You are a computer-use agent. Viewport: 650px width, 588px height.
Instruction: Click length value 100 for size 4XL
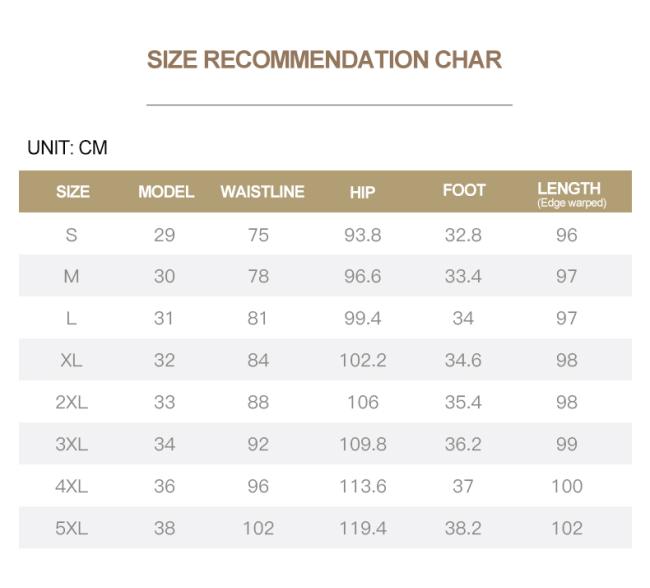[567, 486]
